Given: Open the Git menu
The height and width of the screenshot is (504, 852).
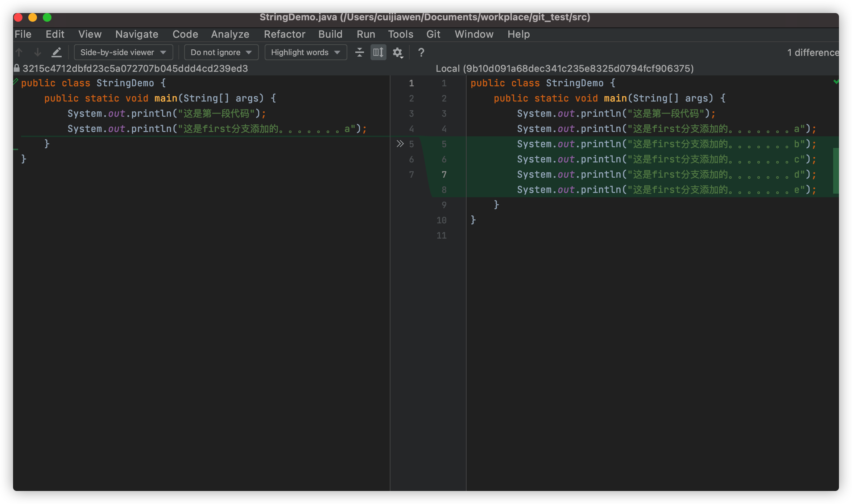Looking at the screenshot, I should [x=433, y=34].
